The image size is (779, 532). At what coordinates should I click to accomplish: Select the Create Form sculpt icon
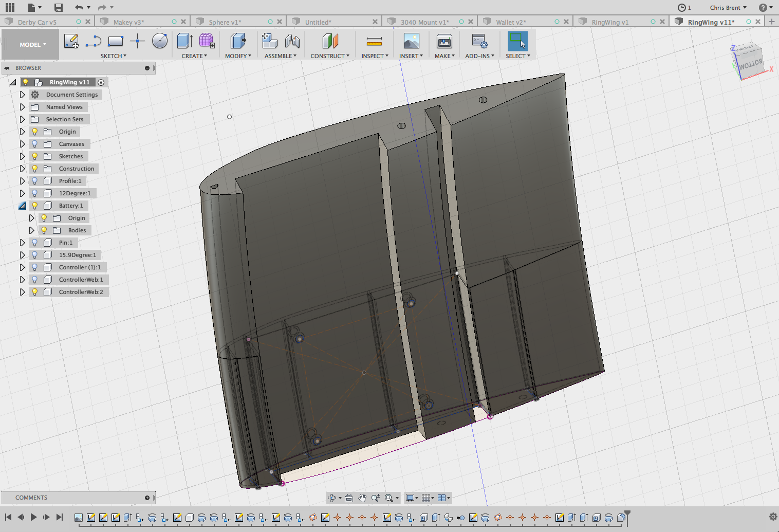tap(207, 41)
